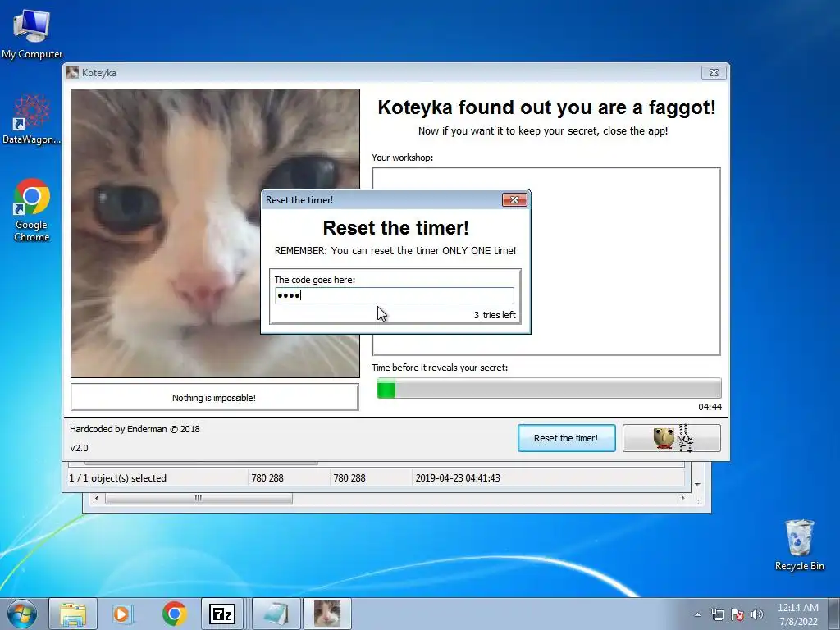840x630 pixels.
Task: Click the volume speaker tray icon
Action: click(x=757, y=614)
